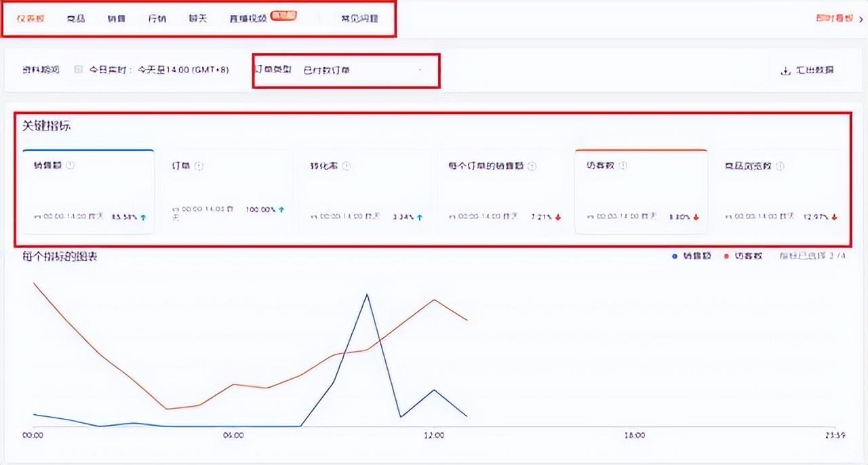The width and height of the screenshot is (868, 465).
Task: Click the blue 销售额 legend item
Action: [692, 256]
